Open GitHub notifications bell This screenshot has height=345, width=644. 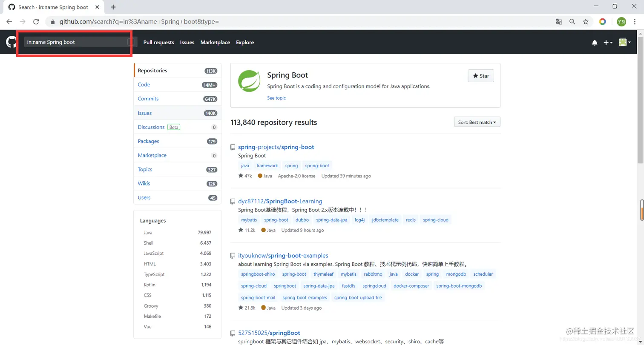(595, 43)
